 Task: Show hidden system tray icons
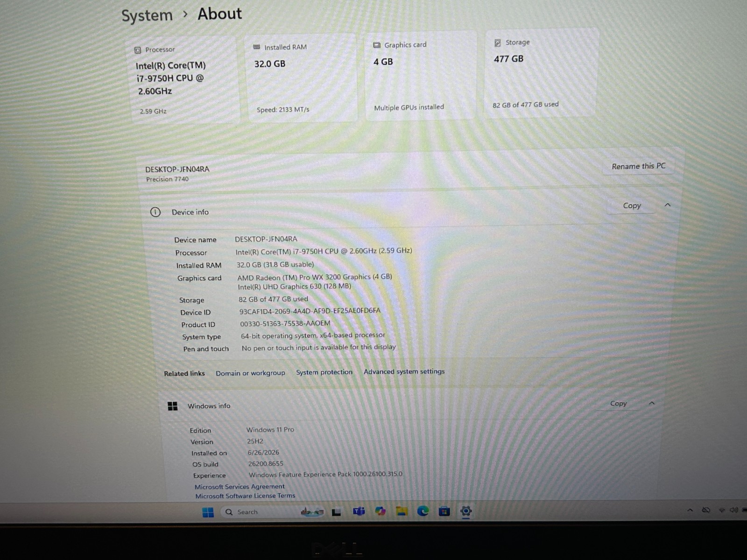coord(690,510)
